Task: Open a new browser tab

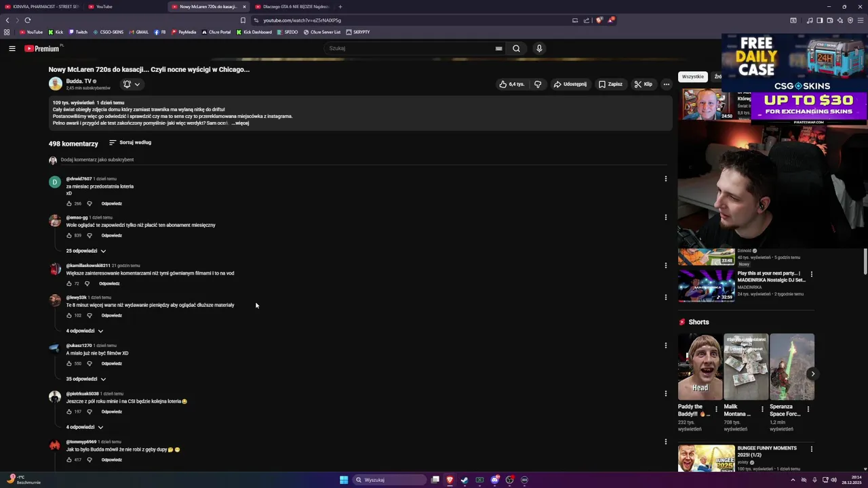Action: [340, 7]
